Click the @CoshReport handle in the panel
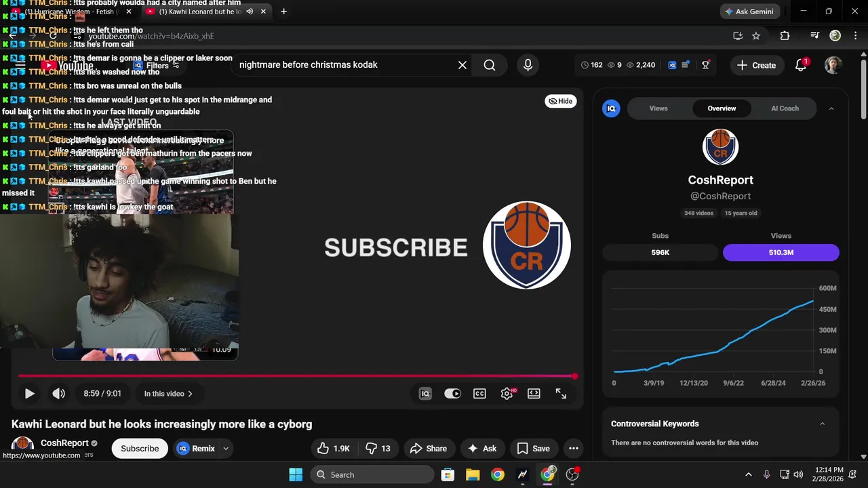This screenshot has height=488, width=868. point(720,196)
